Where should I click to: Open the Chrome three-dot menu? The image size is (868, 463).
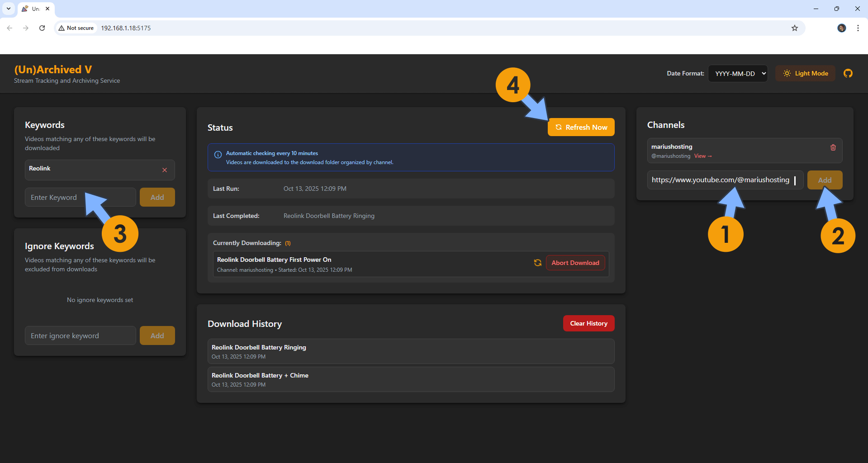(x=858, y=28)
